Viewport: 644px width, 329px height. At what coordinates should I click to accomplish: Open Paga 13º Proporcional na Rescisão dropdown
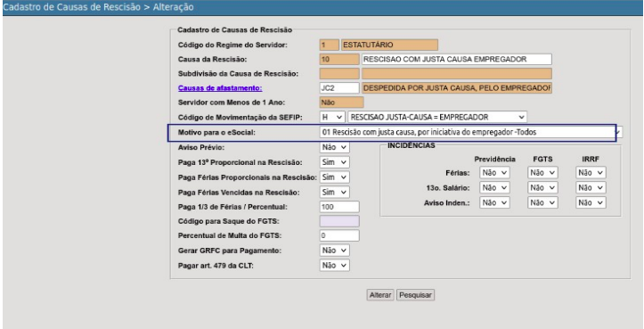tap(335, 162)
